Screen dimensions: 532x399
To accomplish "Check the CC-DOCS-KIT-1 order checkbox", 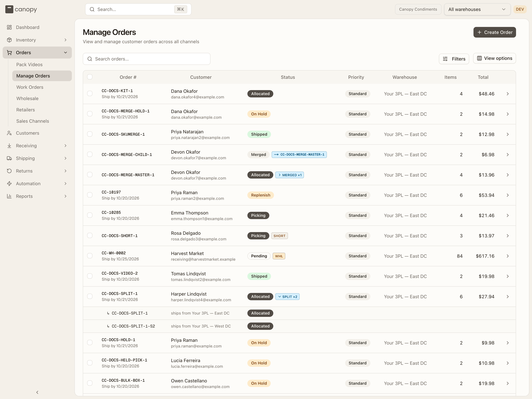I will point(90,94).
